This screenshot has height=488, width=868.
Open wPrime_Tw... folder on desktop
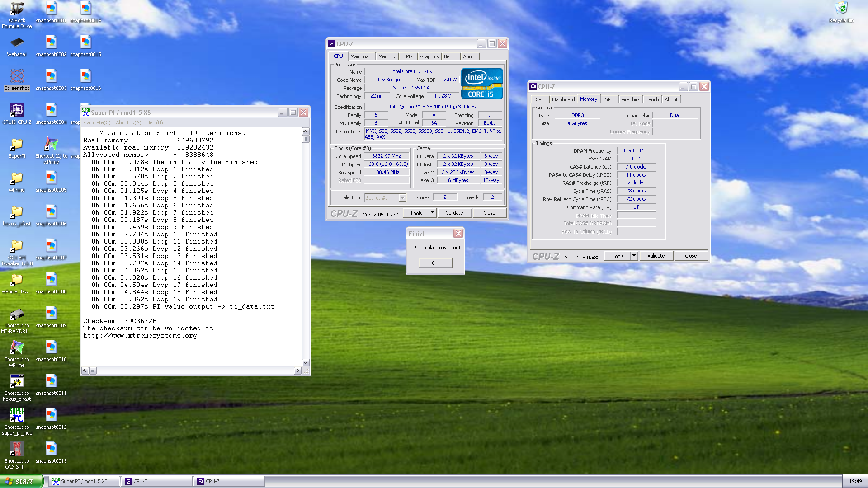coord(17,283)
